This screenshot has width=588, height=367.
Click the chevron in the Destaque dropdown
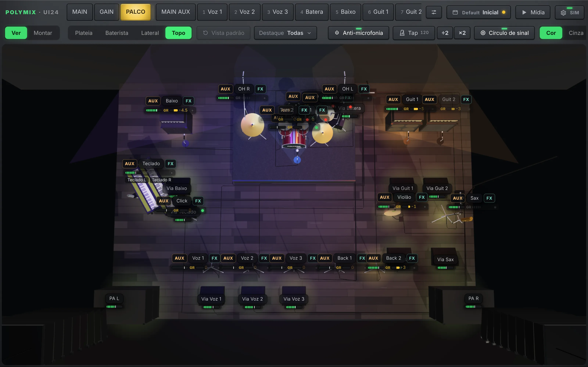[309, 33]
